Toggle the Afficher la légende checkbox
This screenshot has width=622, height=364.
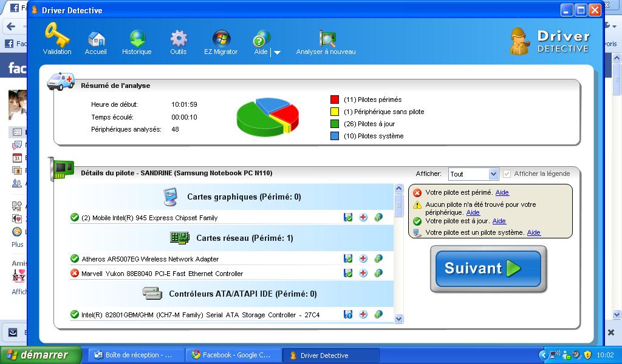click(x=507, y=174)
